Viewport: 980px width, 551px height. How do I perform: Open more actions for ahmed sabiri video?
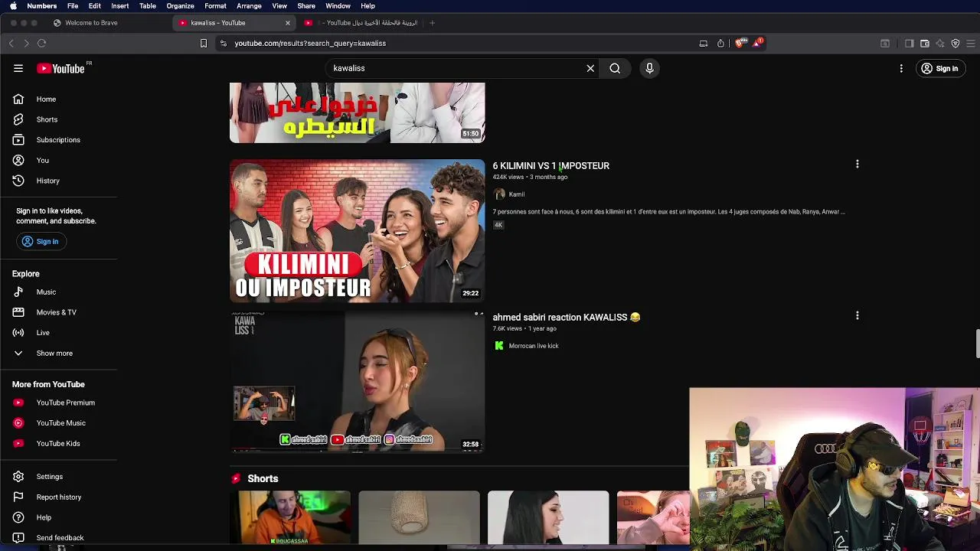pyautogui.click(x=857, y=315)
